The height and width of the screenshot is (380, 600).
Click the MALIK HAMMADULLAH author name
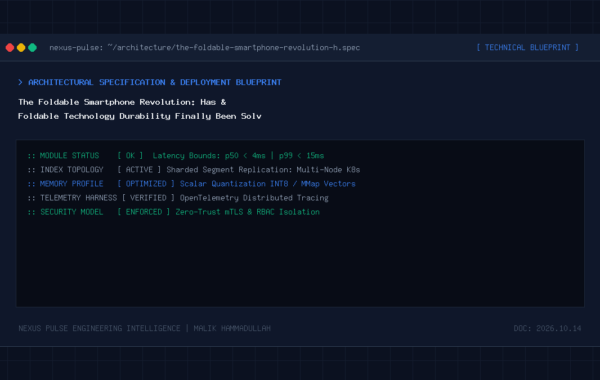tap(232, 328)
